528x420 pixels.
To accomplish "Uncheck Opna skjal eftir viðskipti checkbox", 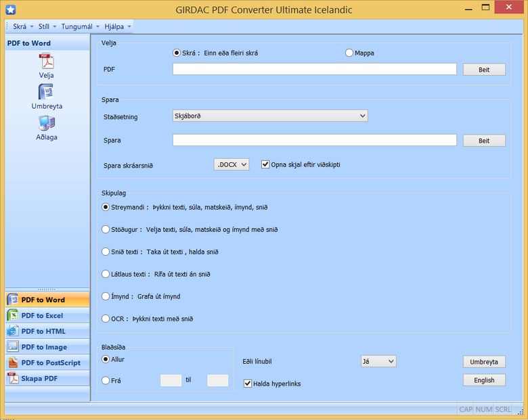I will pos(265,164).
